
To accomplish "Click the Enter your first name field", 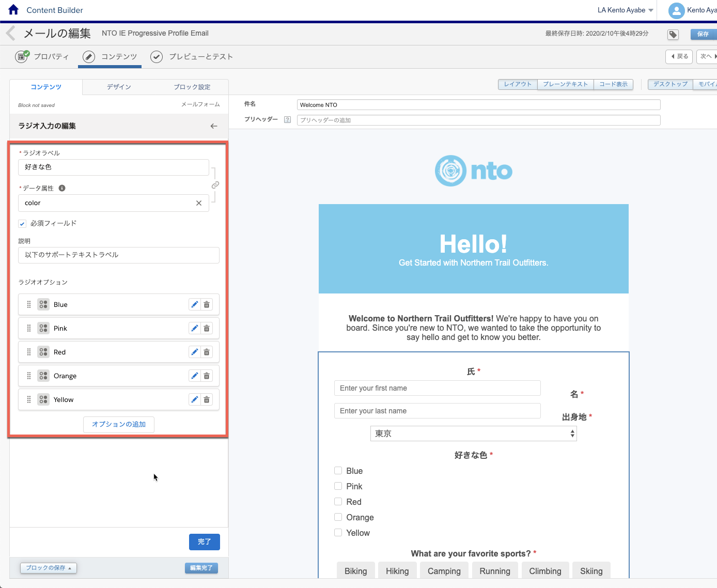I will (438, 388).
